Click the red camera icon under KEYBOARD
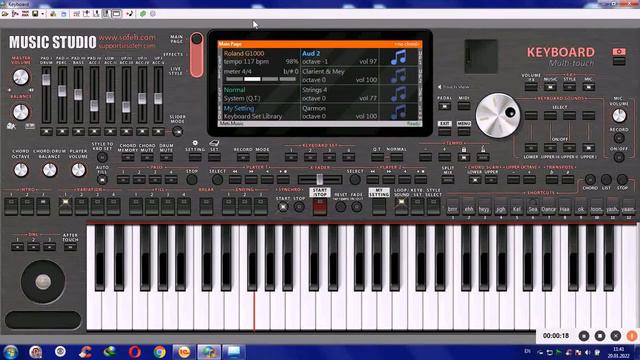Image resolution: width=640 pixels, height=360 pixels. 619,52
